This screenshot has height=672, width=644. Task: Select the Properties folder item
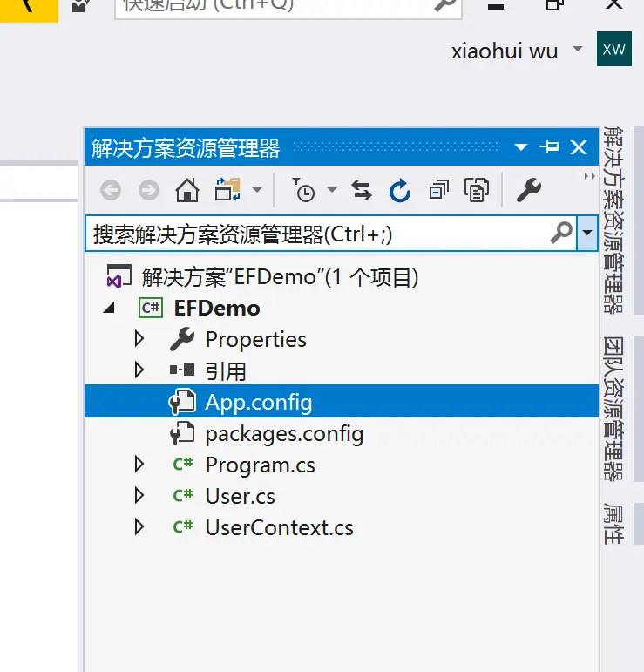(x=256, y=339)
